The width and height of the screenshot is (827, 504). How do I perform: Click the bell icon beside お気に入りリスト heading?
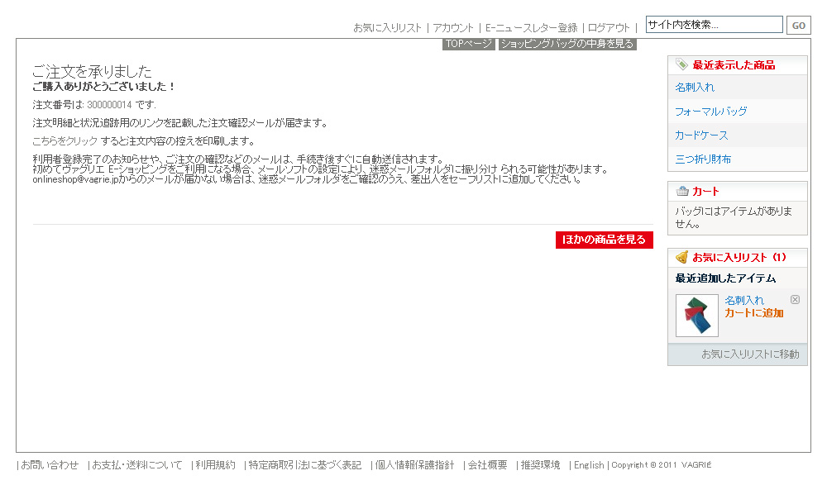click(682, 257)
